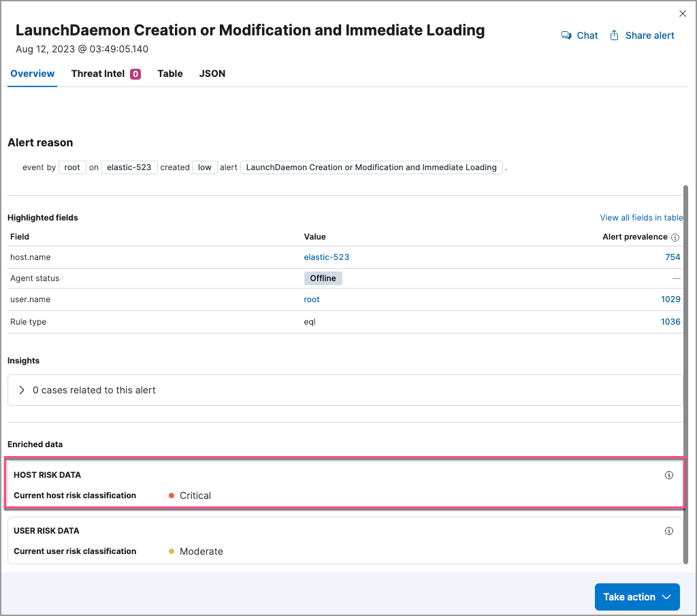Select the Overview tab

32,74
